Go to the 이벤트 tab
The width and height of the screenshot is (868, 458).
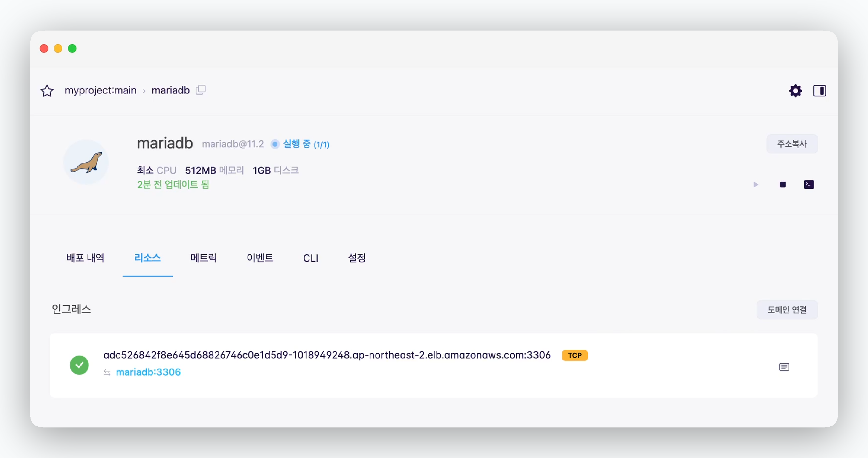click(260, 258)
